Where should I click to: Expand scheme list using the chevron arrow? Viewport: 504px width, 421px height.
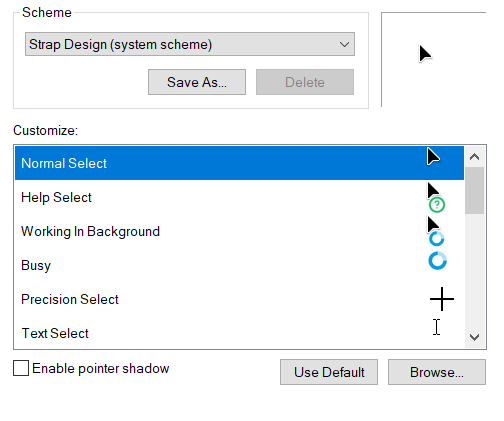pyautogui.click(x=344, y=44)
